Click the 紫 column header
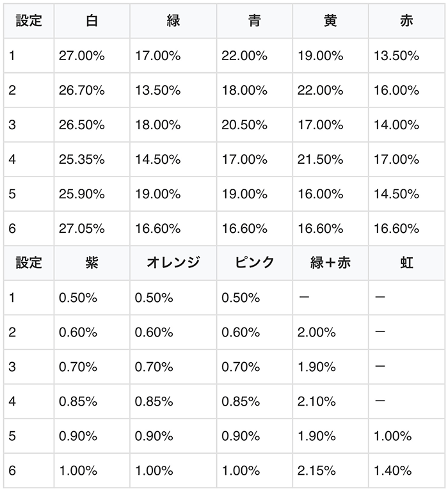 click(92, 262)
